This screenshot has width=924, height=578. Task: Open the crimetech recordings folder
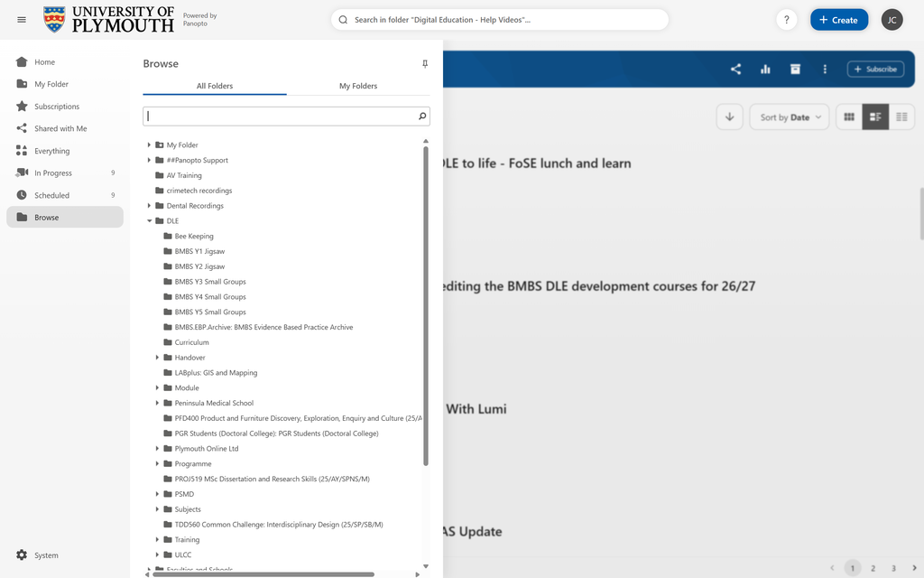194,191
